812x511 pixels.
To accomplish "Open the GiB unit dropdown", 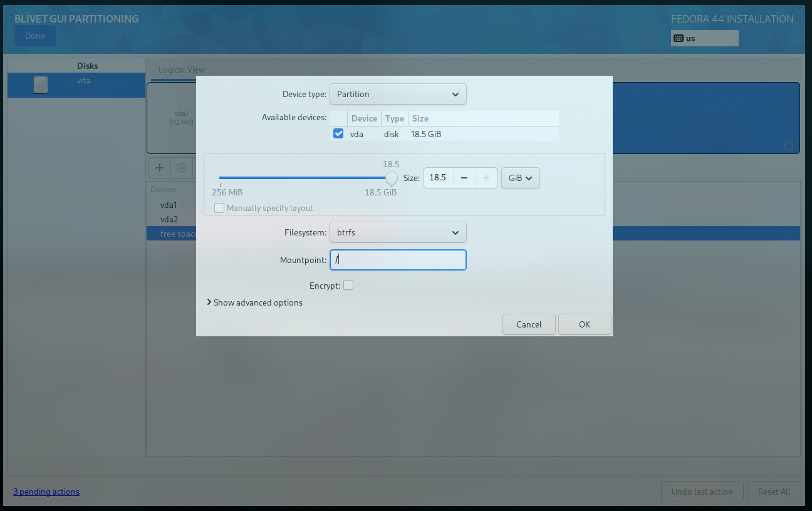I will coord(521,178).
